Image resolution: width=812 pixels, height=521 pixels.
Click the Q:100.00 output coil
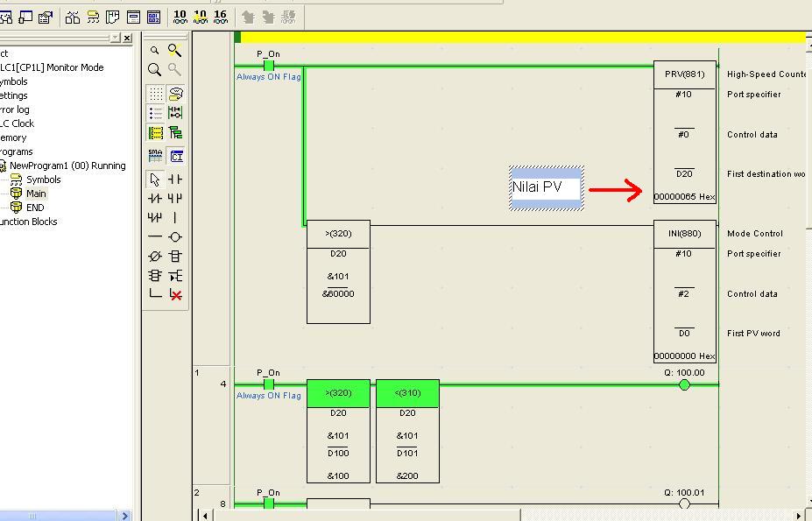[x=683, y=384]
